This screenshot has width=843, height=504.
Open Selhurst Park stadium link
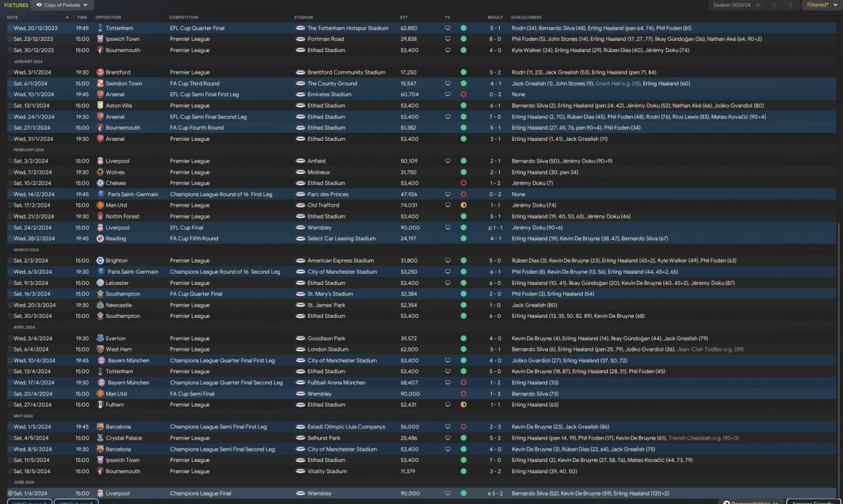tap(324, 438)
